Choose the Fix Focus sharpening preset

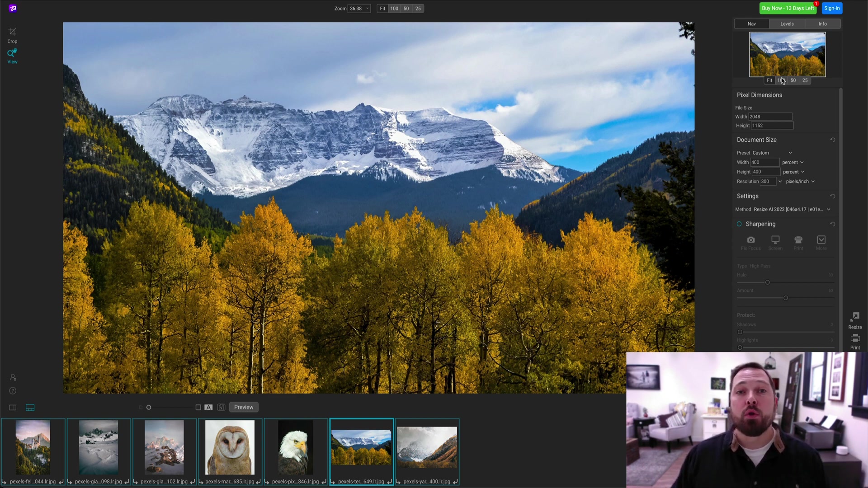pyautogui.click(x=751, y=243)
